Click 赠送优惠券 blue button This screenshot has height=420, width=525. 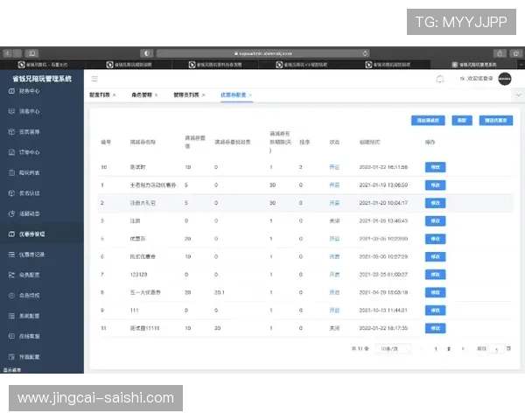(495, 121)
